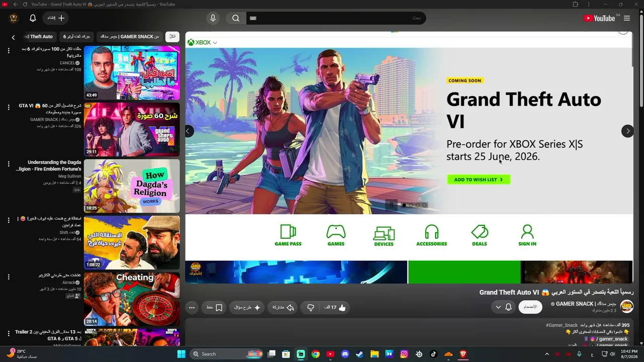Open the Windows Start menu
This screenshot has width=644, height=362.
[181, 354]
